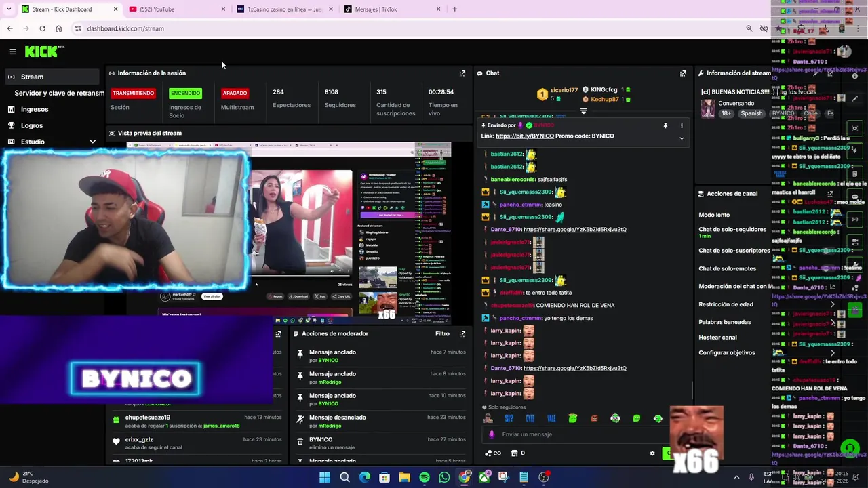Viewport: 868px width, 488px height.
Task: Show hidden system tray icons
Action: [x=736, y=477]
